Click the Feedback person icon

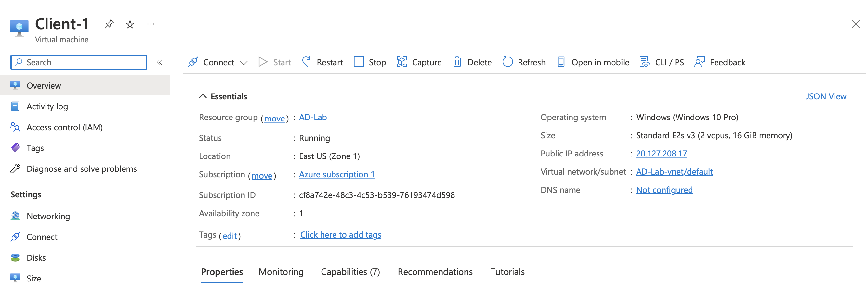(700, 62)
